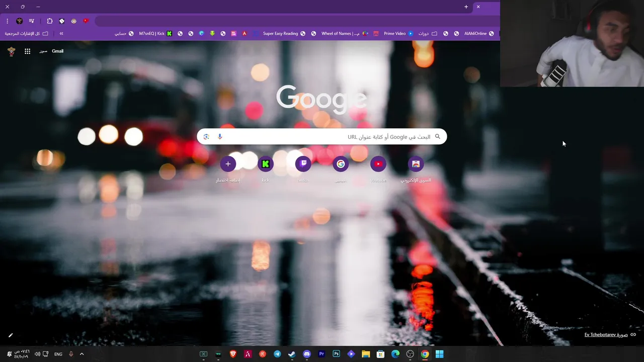
Task: Open the Extensions puzzle icon
Action: (x=50, y=21)
